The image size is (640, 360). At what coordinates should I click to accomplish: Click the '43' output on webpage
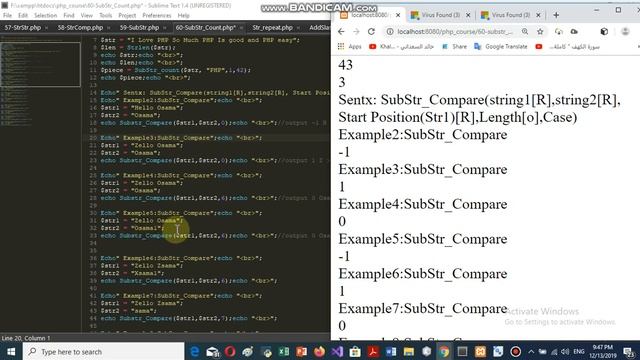pos(345,65)
